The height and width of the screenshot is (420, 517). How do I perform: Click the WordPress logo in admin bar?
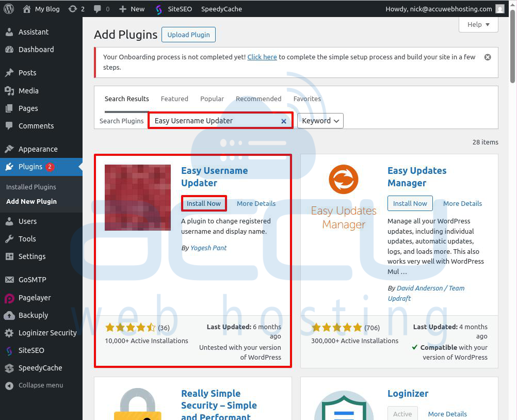pyautogui.click(x=9, y=9)
